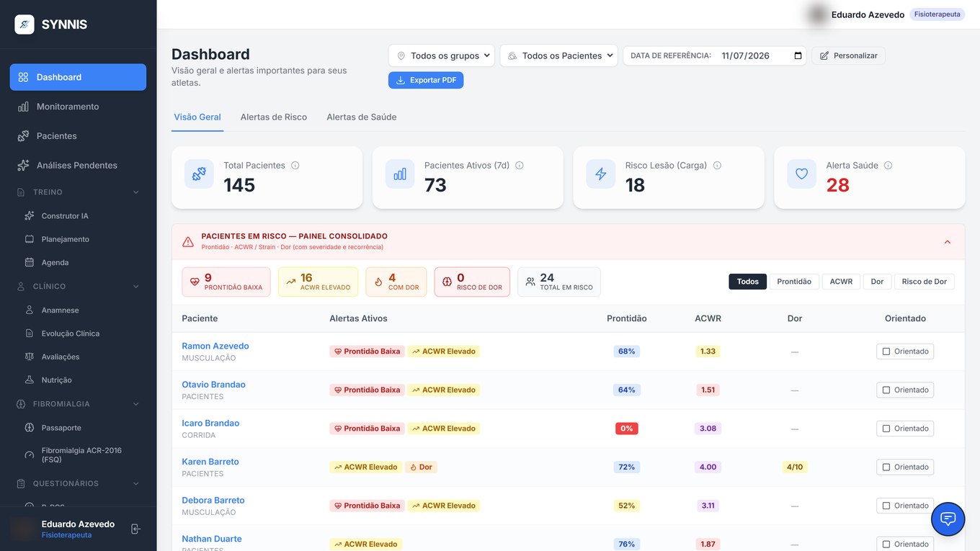The height and width of the screenshot is (551, 980).
Task: Click the Monitoramento bar chart icon
Action: pos(23,107)
